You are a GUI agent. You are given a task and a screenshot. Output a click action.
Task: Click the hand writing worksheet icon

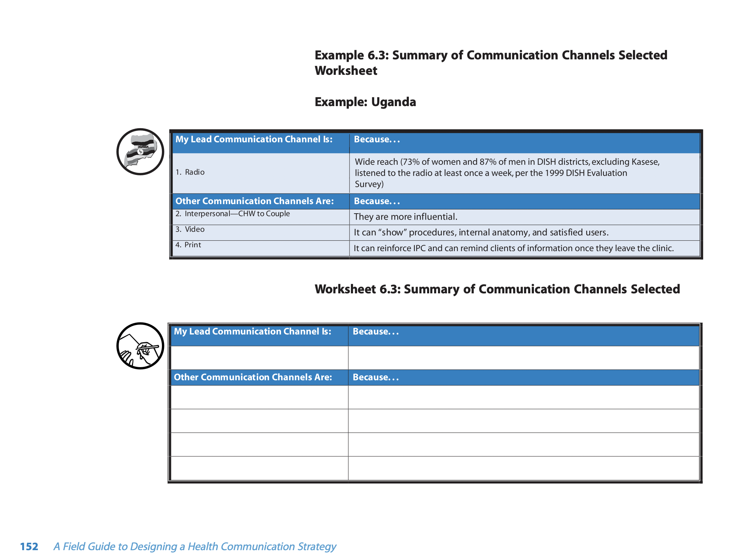(140, 346)
